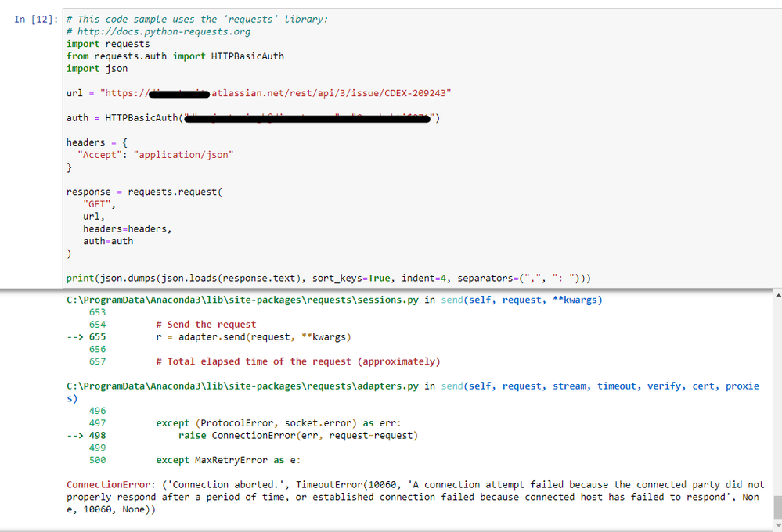
Task: Click traceback line 655 adapter.send call
Action: pyautogui.click(x=254, y=337)
